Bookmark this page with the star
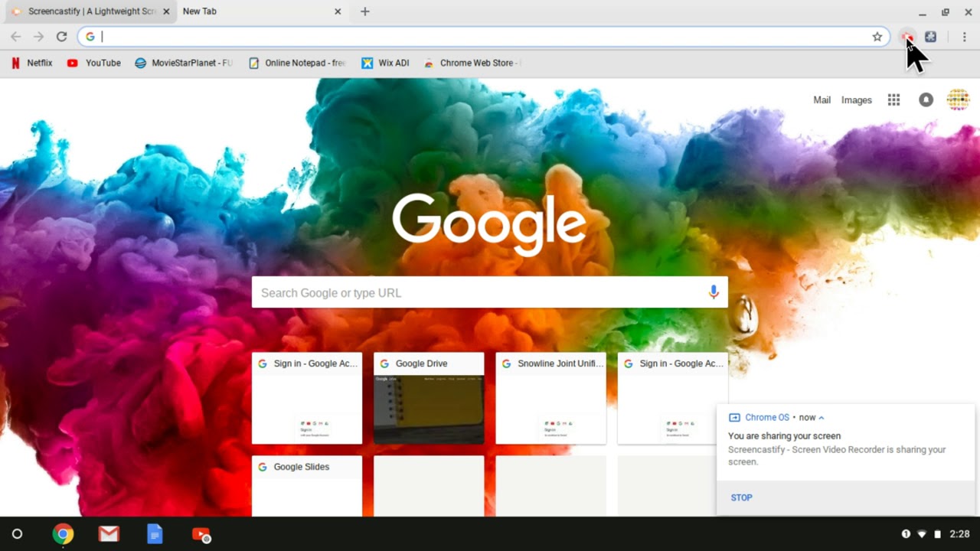The image size is (980, 551). (877, 36)
